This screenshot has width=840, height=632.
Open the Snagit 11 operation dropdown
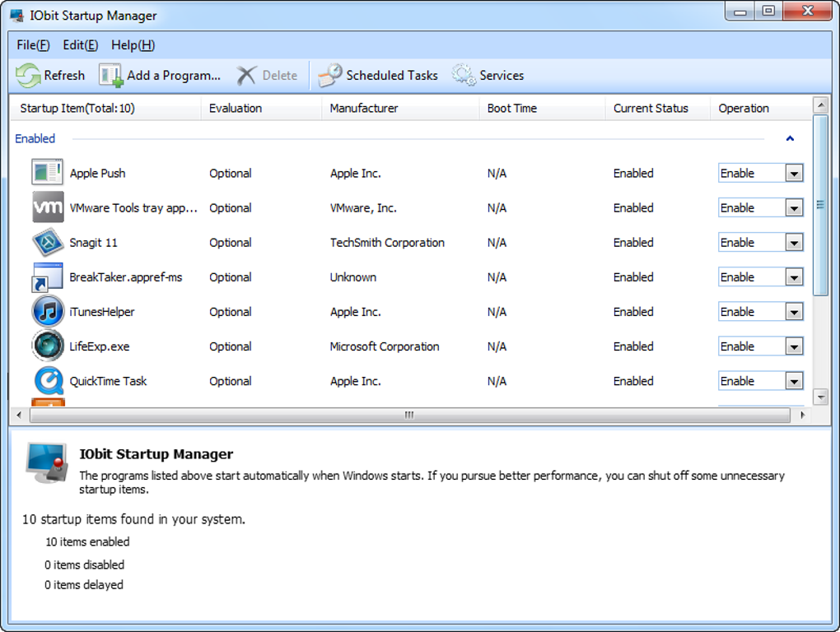tap(794, 243)
